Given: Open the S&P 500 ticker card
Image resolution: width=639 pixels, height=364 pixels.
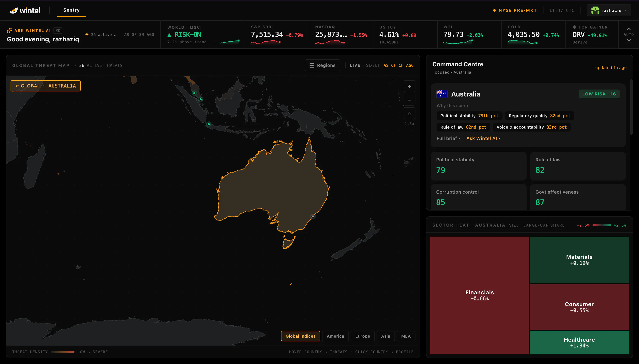Looking at the screenshot, I should pos(277,34).
